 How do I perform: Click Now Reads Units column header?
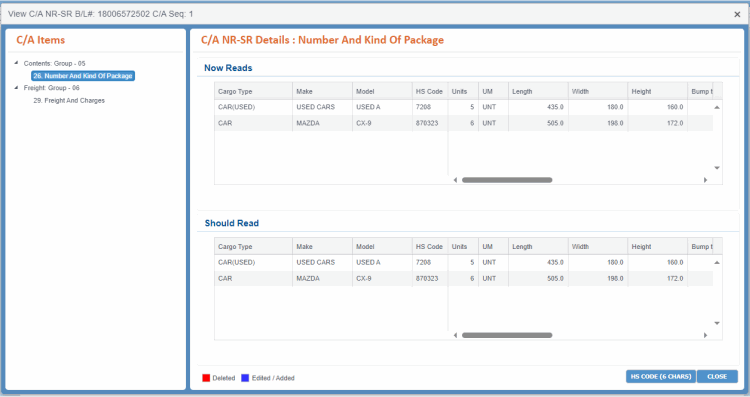click(x=463, y=91)
